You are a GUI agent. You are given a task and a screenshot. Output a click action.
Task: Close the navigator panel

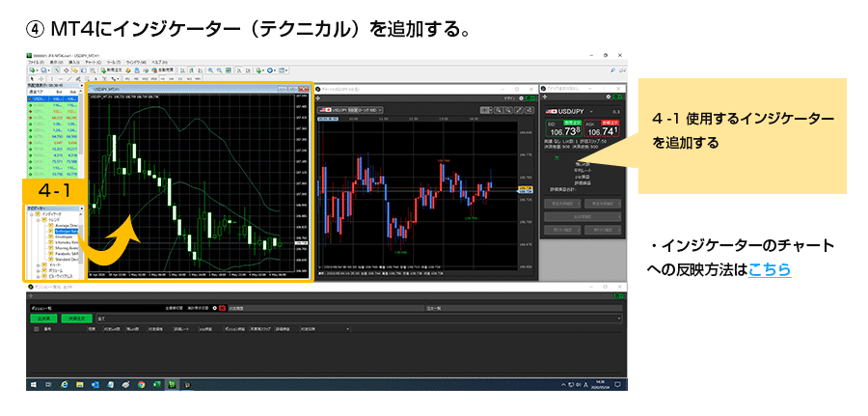click(x=81, y=208)
